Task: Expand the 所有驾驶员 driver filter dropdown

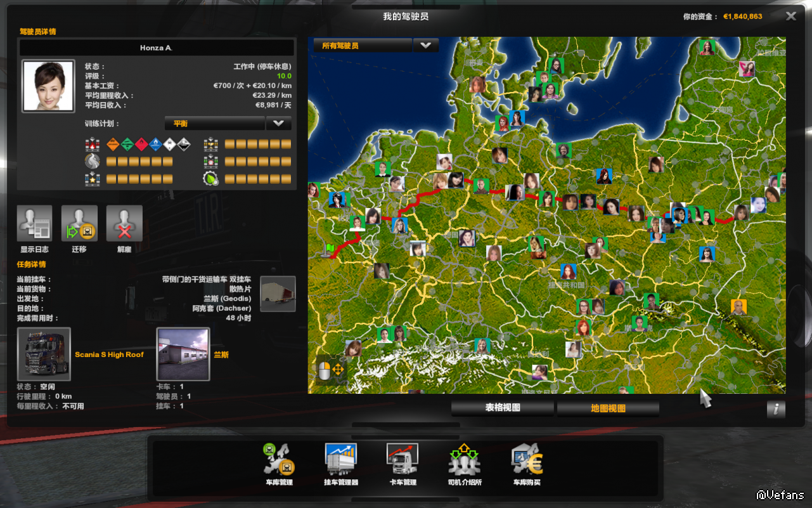Action: [425, 46]
